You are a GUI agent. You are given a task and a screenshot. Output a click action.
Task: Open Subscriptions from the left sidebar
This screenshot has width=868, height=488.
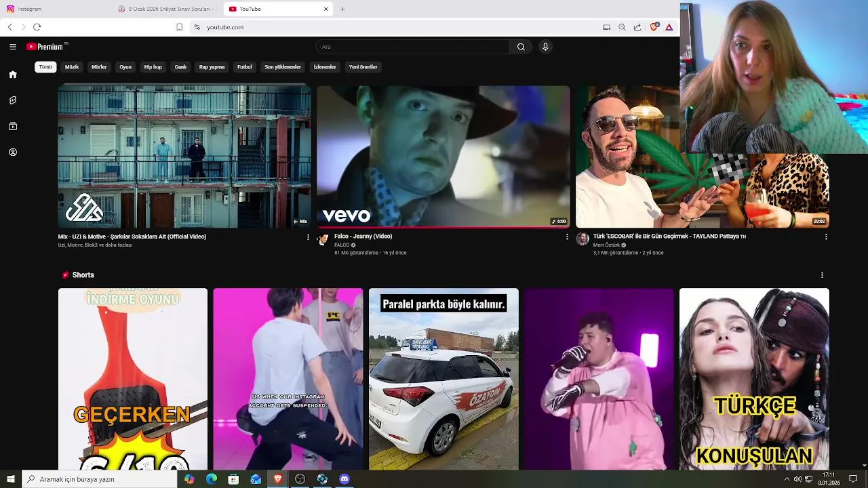(x=13, y=126)
